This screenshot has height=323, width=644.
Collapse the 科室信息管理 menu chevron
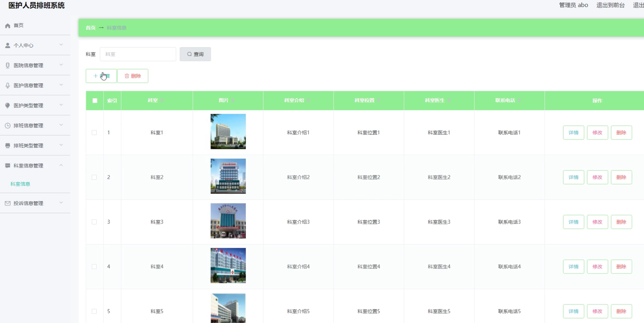click(61, 165)
